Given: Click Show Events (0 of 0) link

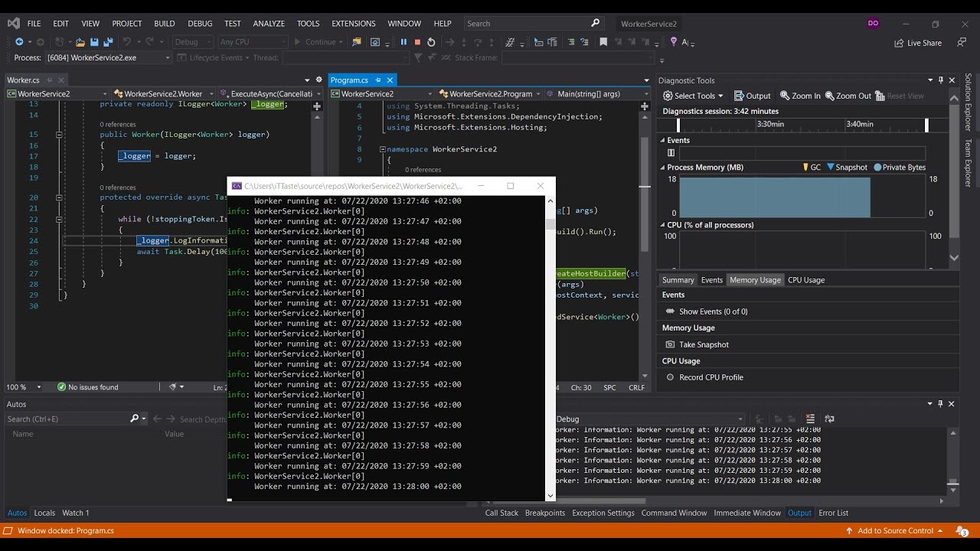Looking at the screenshot, I should 713,311.
